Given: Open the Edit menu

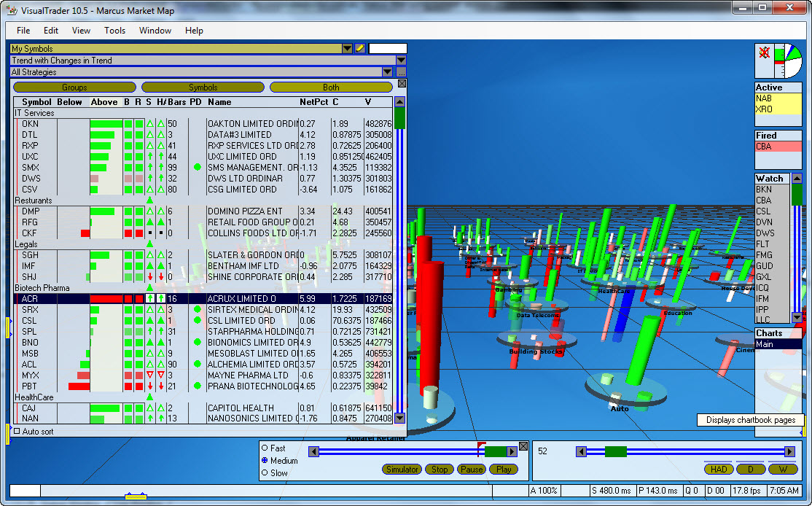Looking at the screenshot, I should tap(51, 31).
